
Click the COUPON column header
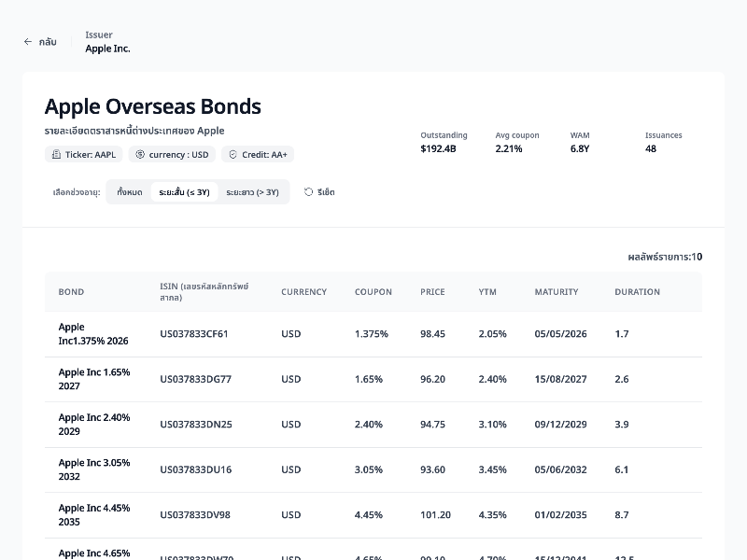(x=373, y=292)
